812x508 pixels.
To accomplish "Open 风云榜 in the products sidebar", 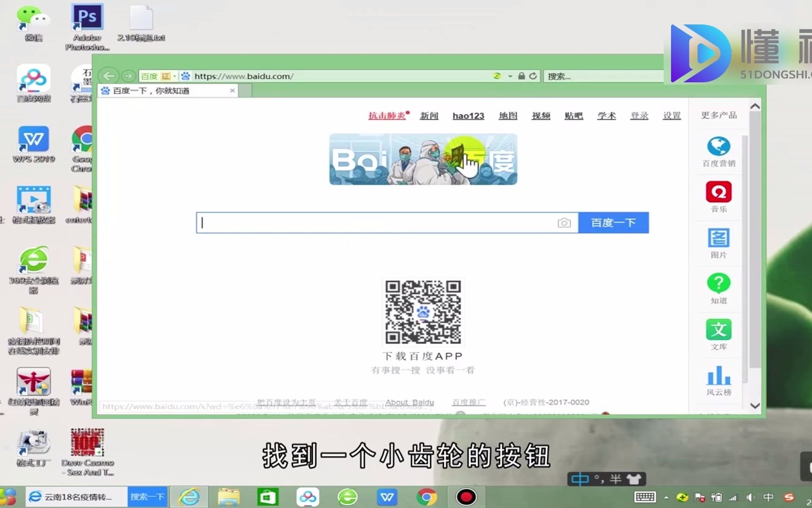I will pyautogui.click(x=719, y=380).
